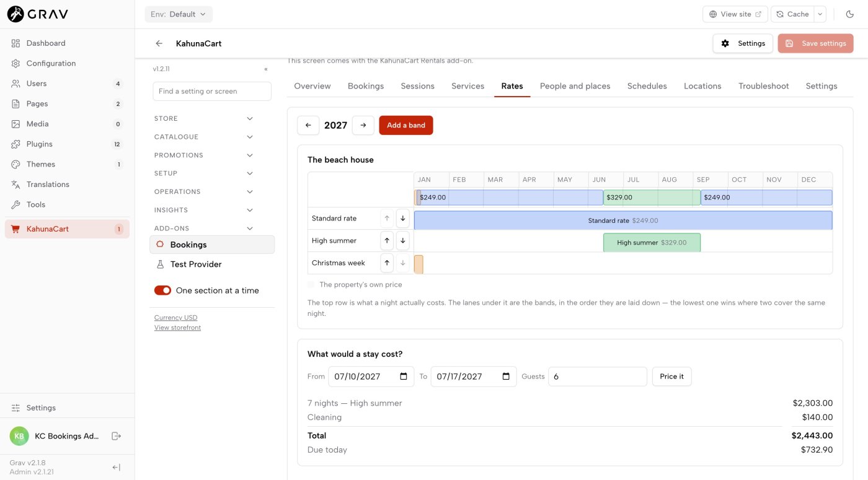Go to Users in the sidebar

[x=67, y=84]
